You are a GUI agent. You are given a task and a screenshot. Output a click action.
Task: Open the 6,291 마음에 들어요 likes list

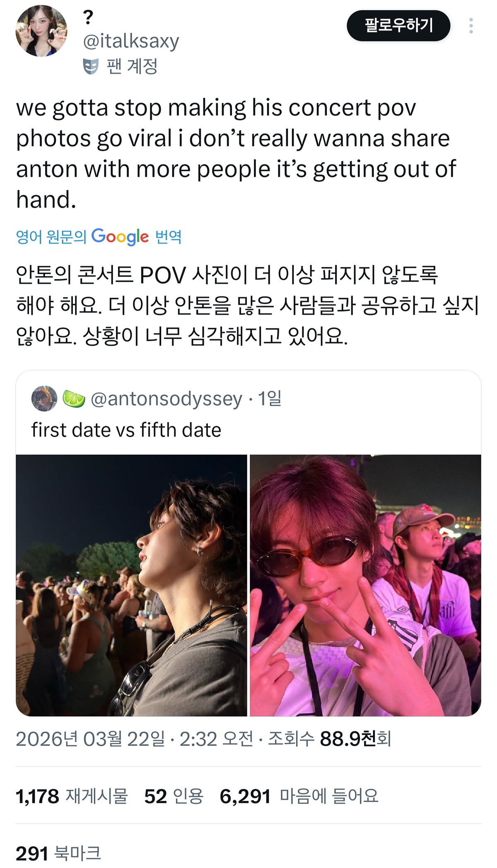[299, 796]
